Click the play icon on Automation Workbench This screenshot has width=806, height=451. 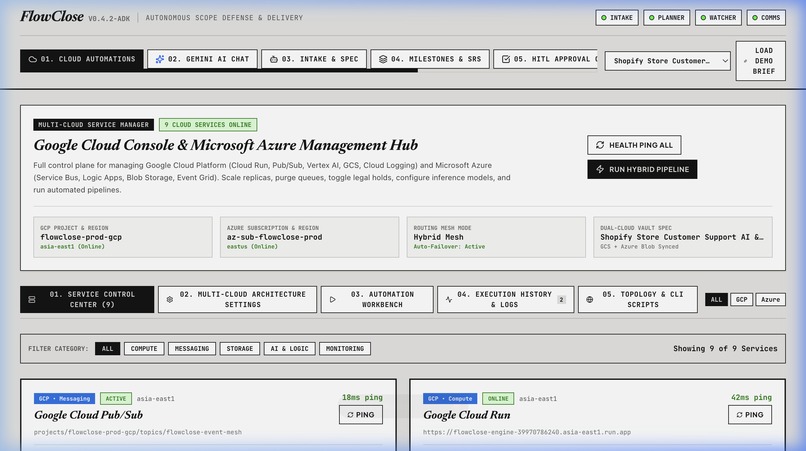tap(333, 299)
